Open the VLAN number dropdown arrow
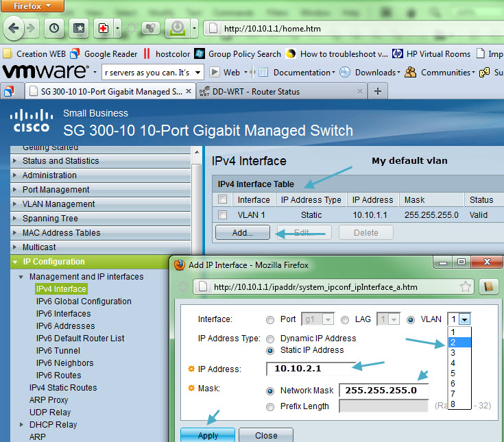Image resolution: width=504 pixels, height=442 pixels. 465,319
